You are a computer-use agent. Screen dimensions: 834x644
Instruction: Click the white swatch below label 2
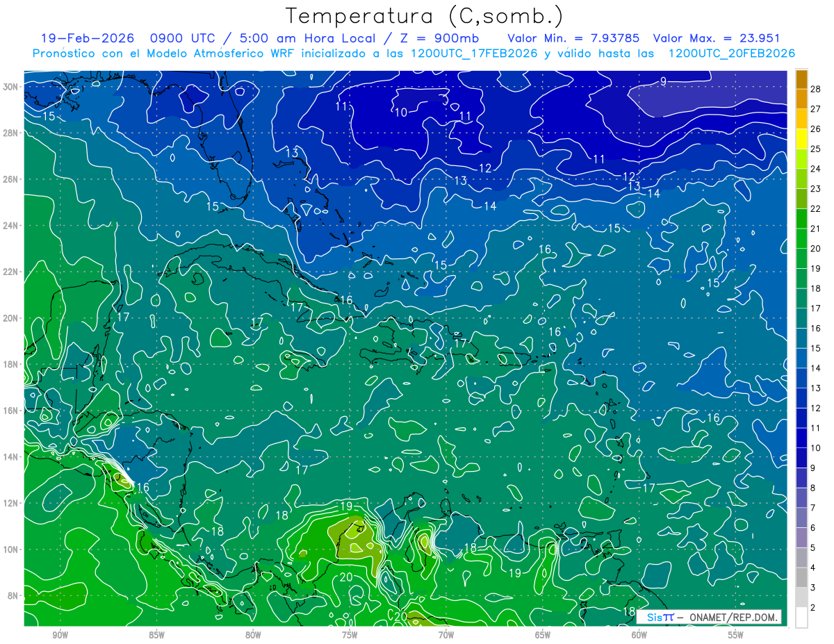[x=801, y=618]
